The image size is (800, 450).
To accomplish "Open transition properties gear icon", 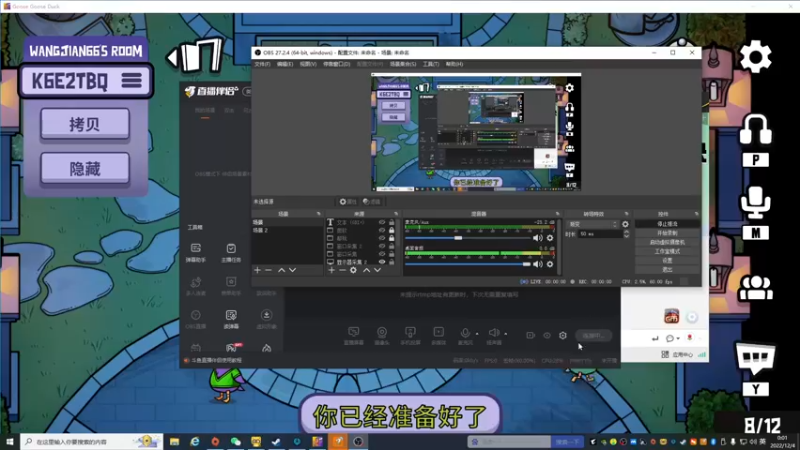I will coord(626,224).
